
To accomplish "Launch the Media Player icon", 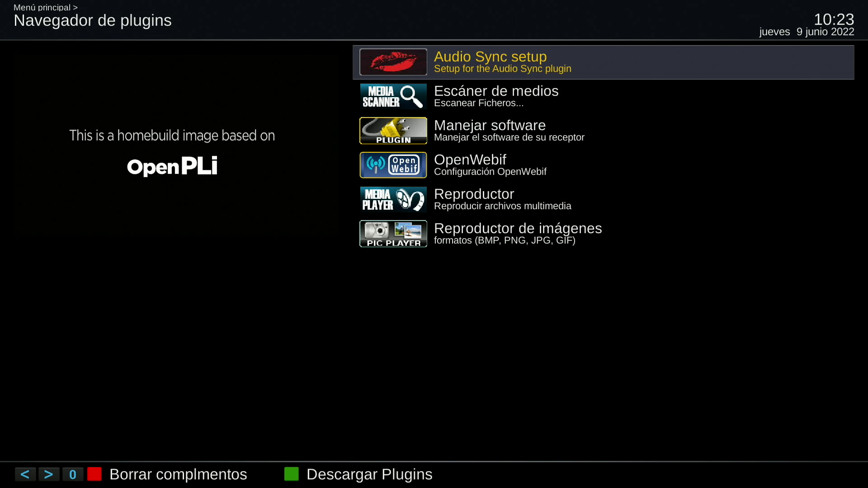I will [x=393, y=199].
